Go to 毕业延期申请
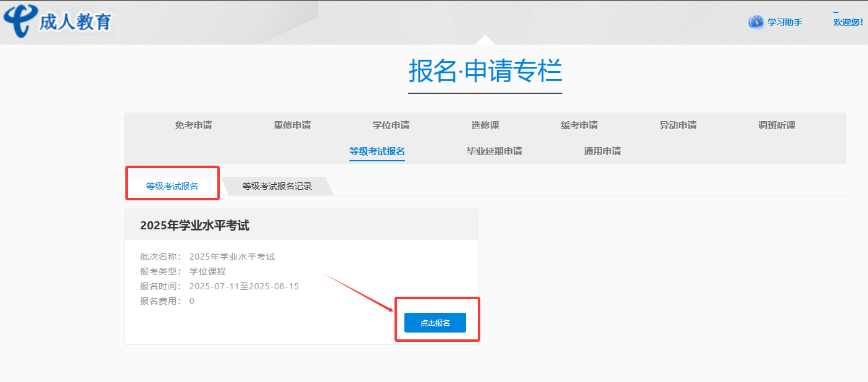868x382 pixels. point(494,151)
